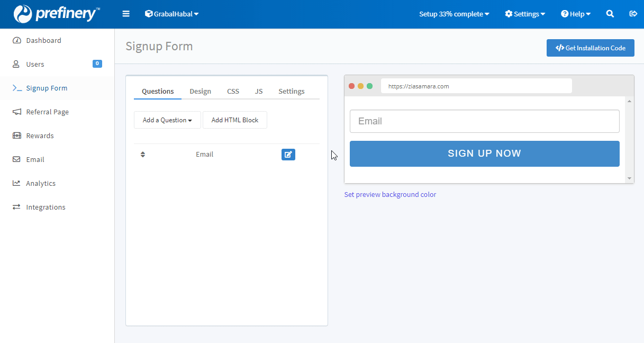Expand the Setup 33% complete dropdown

(454, 14)
